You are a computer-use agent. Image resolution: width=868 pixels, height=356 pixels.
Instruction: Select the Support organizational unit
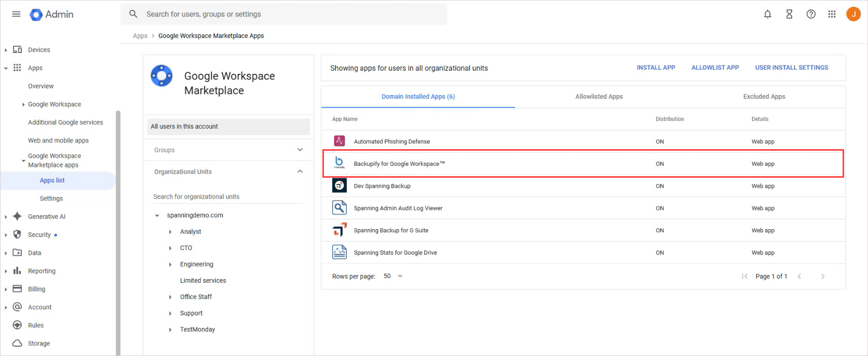coord(191,313)
